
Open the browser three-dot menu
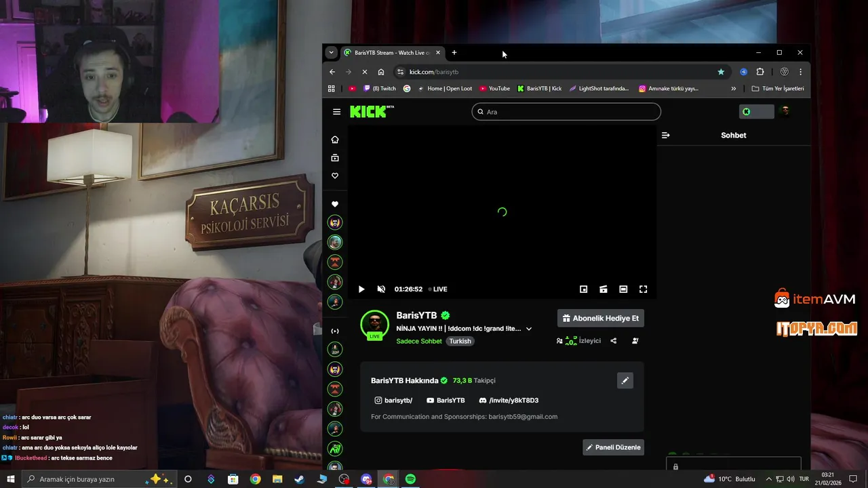[x=800, y=72]
